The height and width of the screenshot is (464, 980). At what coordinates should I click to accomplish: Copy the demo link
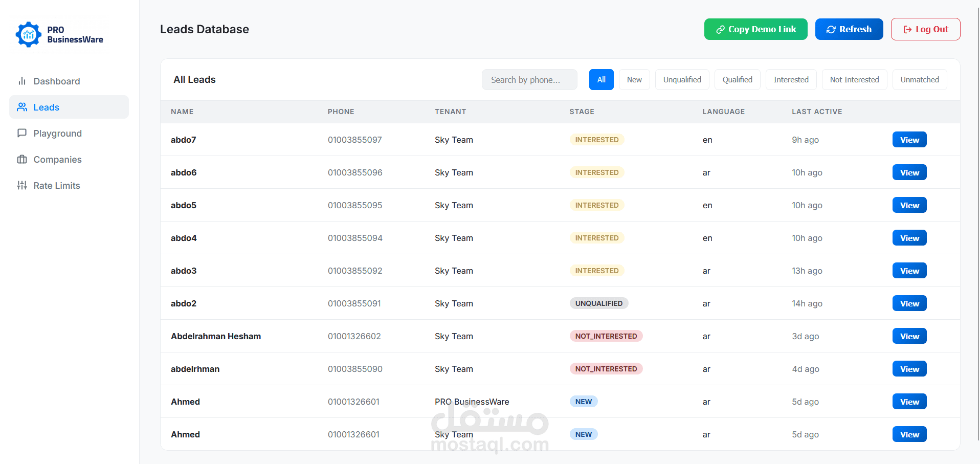(x=755, y=29)
